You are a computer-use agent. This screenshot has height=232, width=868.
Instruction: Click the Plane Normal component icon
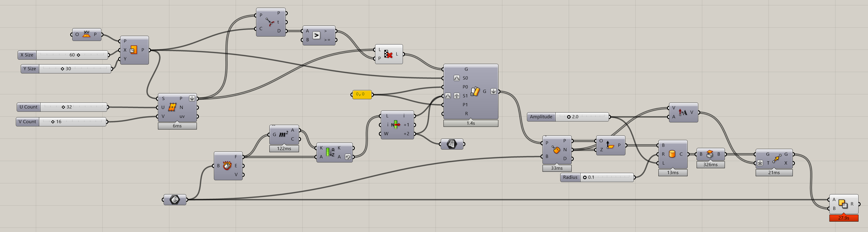click(610, 145)
